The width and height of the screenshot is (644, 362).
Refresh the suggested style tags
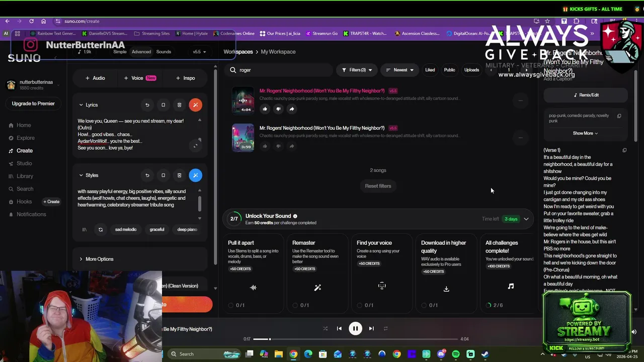[x=101, y=229]
